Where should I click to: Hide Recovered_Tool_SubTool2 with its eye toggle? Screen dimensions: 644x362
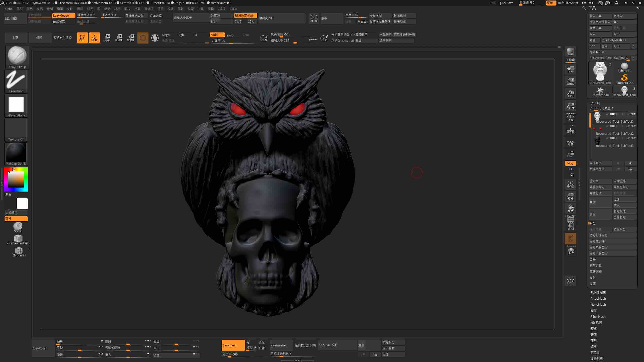[634, 126]
